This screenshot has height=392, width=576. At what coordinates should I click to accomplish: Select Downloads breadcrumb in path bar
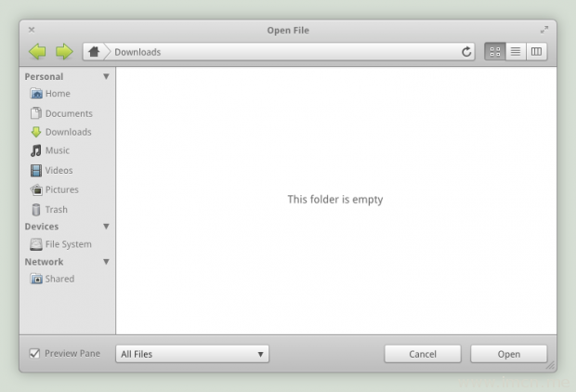click(137, 52)
